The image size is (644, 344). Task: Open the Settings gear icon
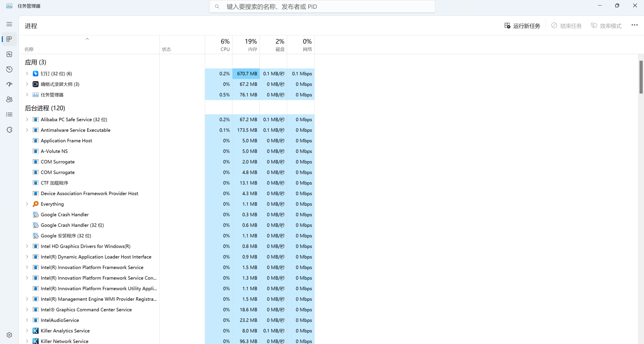coord(9,335)
